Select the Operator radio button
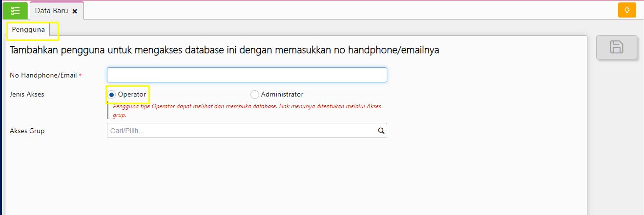Screen dimensions: 644x215 click(112, 95)
